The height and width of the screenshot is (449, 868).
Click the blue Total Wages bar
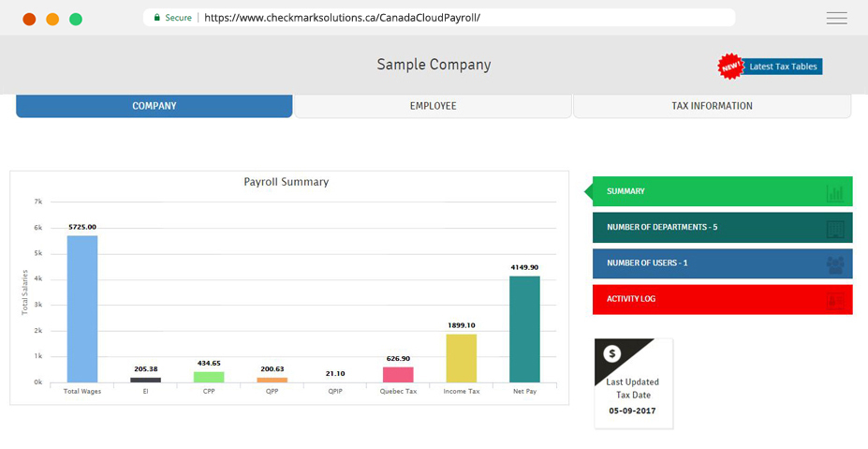[82, 309]
